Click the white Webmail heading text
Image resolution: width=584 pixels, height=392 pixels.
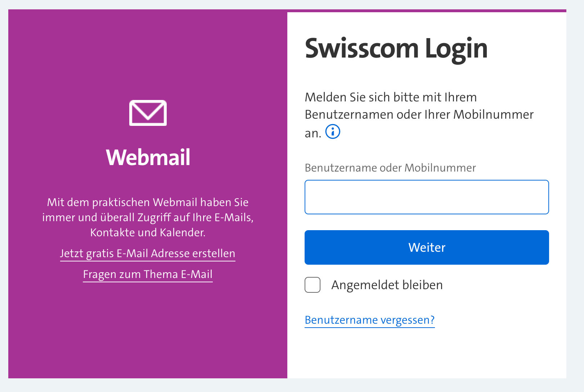[148, 158]
